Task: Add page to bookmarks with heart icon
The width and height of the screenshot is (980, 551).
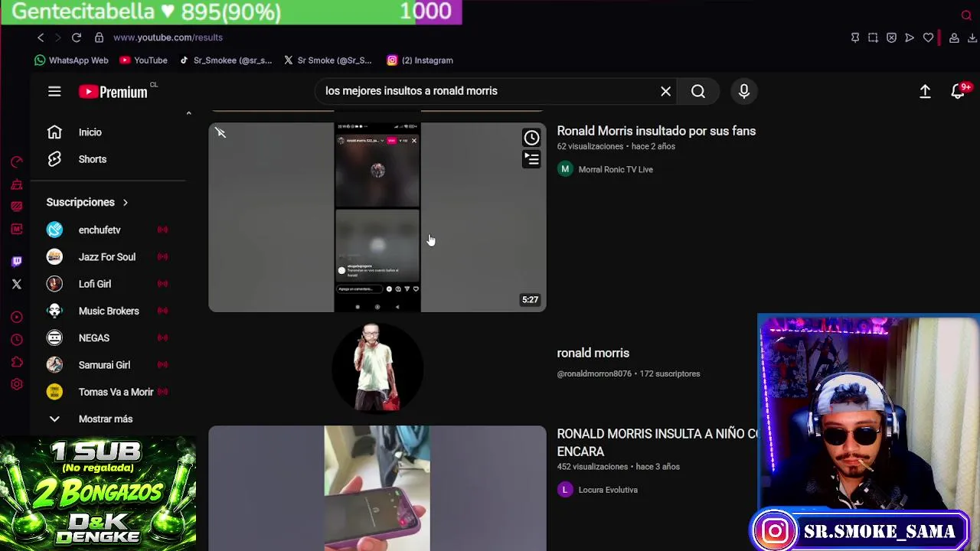Action: coord(928,37)
